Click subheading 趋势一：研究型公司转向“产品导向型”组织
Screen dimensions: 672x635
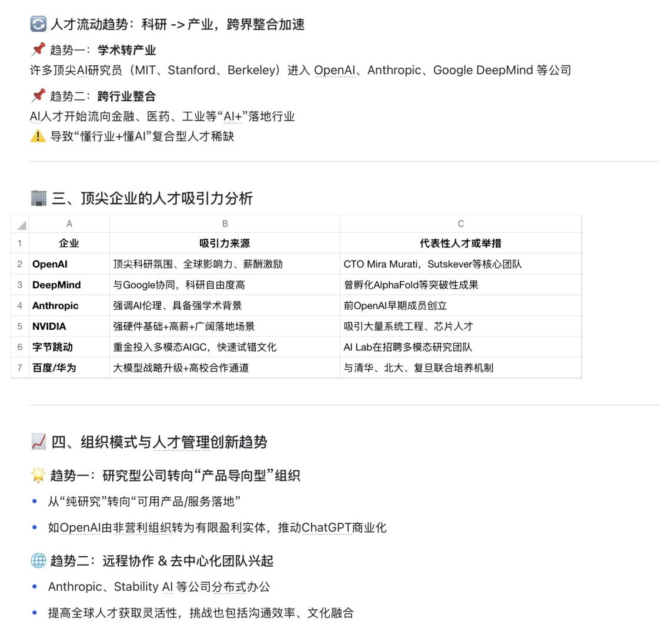tap(175, 475)
